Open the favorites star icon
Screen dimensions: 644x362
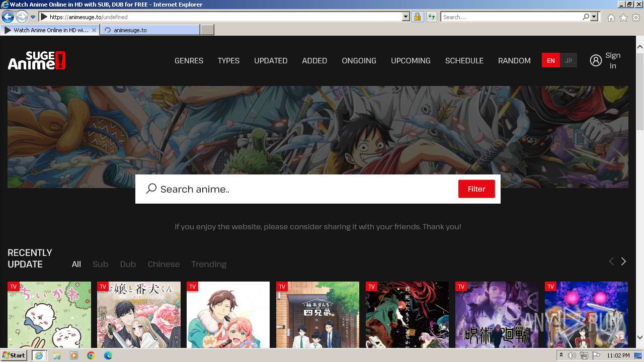[623, 18]
